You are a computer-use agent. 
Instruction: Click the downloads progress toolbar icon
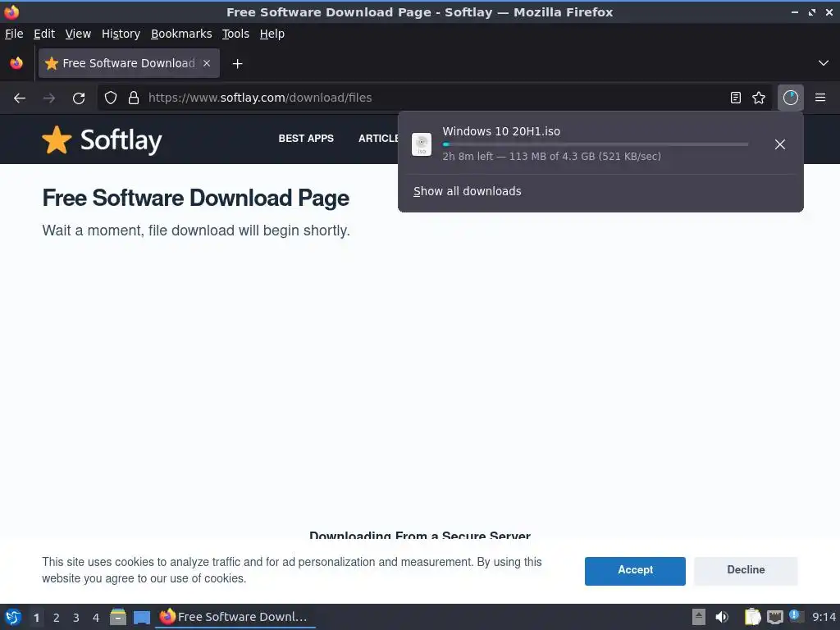(x=790, y=98)
